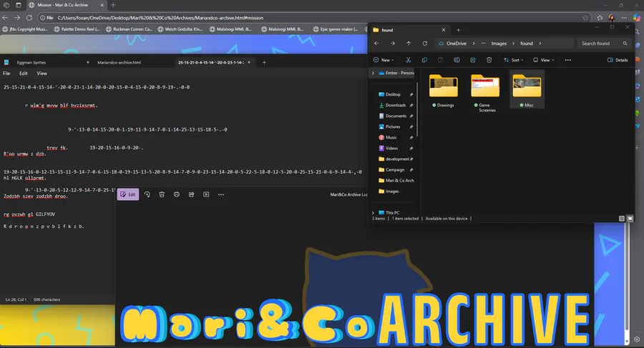This screenshot has height=348, width=644.
Task: Go back in File Explorer navigation
Action: 376,43
